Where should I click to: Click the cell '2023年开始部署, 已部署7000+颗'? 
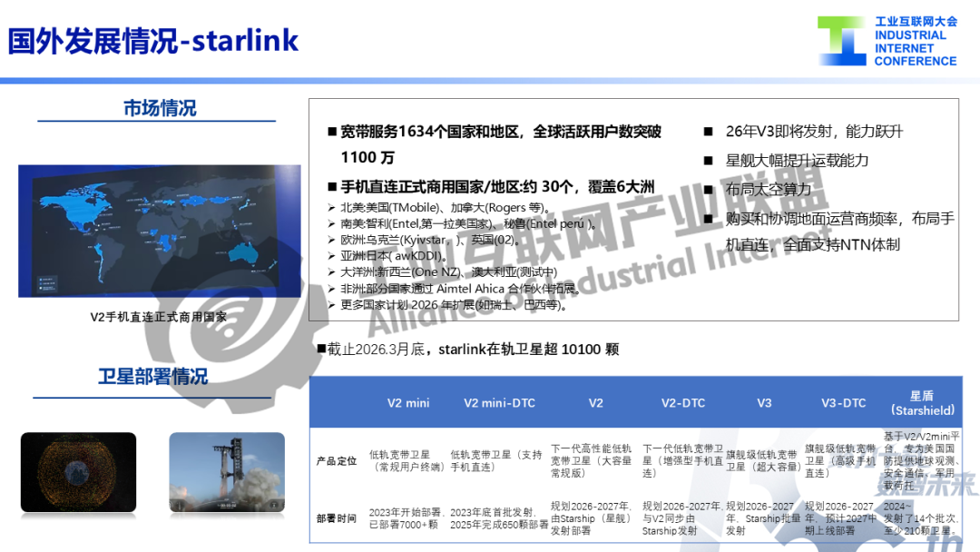click(x=407, y=518)
